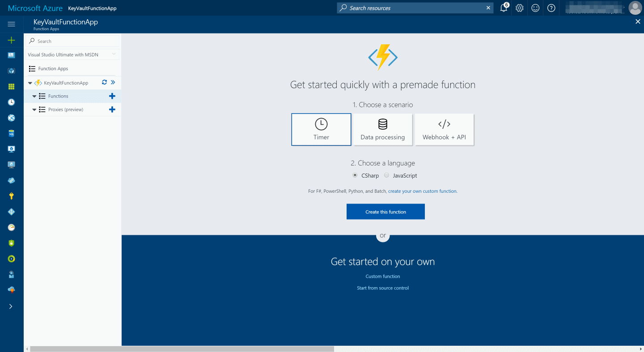
Task: Open the Visual Studio Ultimate subscription dropdown
Action: tap(72, 55)
